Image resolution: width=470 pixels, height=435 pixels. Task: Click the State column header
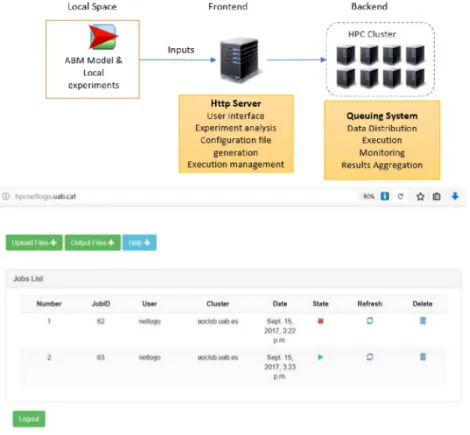[320, 304]
